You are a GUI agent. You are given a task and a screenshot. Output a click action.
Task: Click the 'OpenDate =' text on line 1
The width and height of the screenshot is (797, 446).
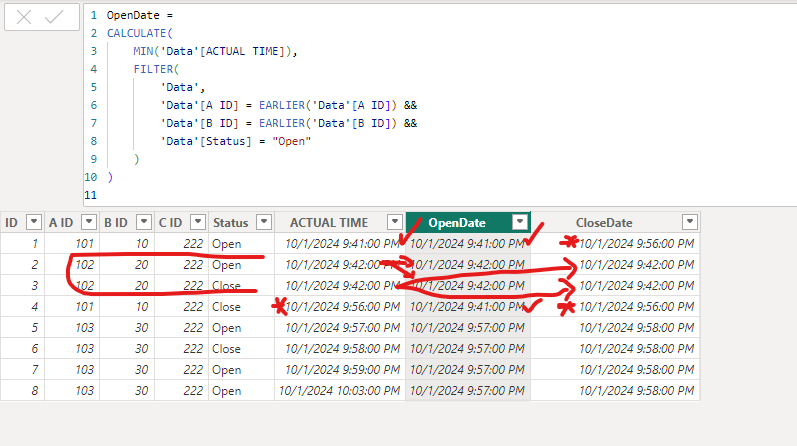(x=140, y=15)
